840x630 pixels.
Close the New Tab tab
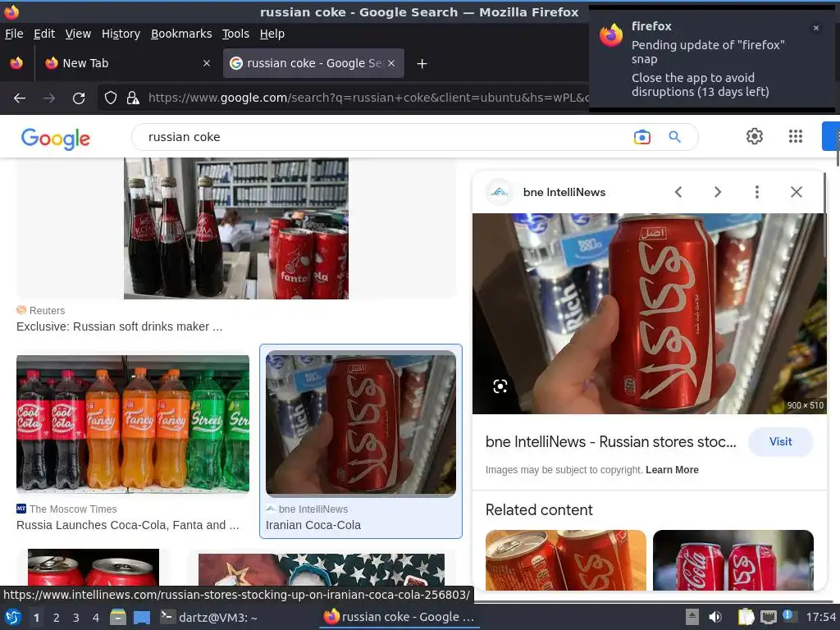207,63
